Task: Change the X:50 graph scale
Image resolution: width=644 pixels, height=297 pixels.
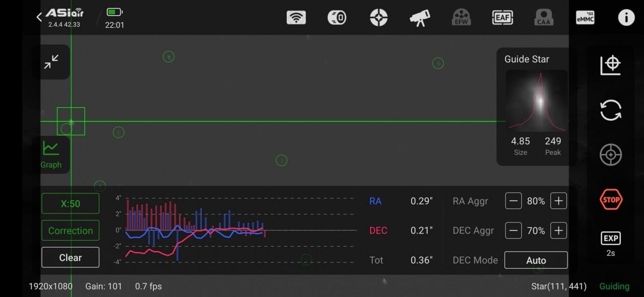Action: point(70,204)
